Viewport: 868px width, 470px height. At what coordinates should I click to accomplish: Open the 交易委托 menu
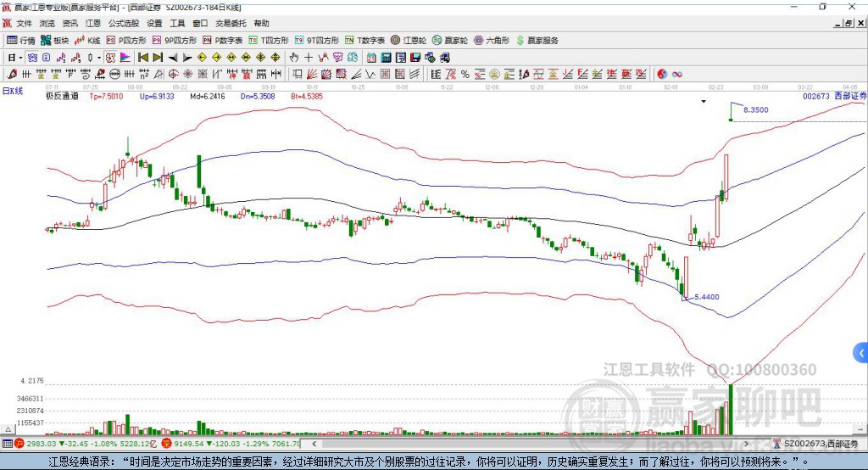(x=231, y=23)
